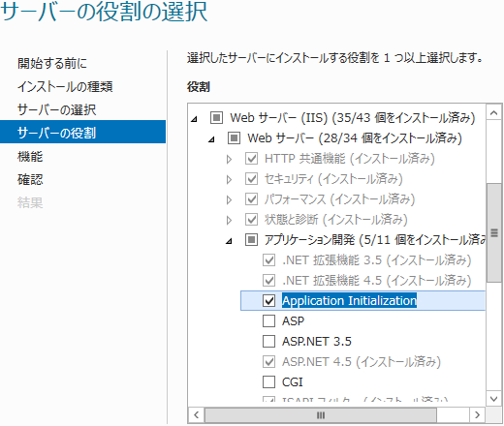Select the ASP.NET 3.5 label
Screen dimensions: 504x426
pos(317,342)
